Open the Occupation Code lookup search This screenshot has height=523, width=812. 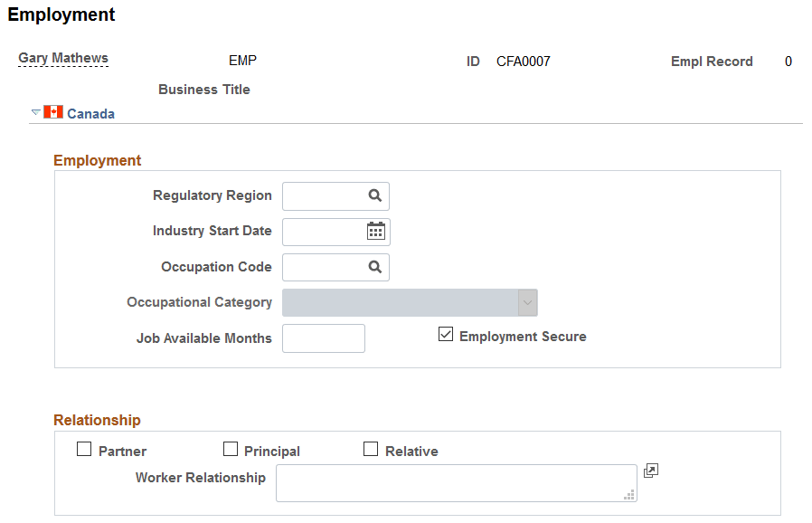pos(373,267)
